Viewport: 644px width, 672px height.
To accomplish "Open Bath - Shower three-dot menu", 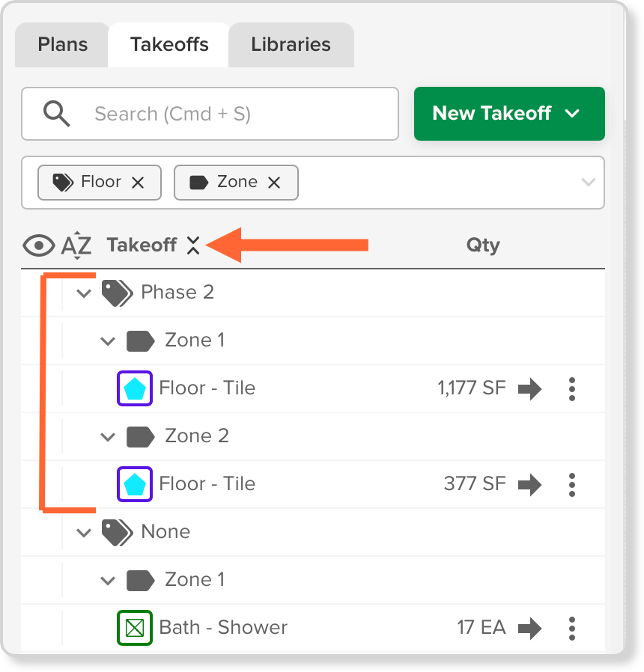I will 572,629.
